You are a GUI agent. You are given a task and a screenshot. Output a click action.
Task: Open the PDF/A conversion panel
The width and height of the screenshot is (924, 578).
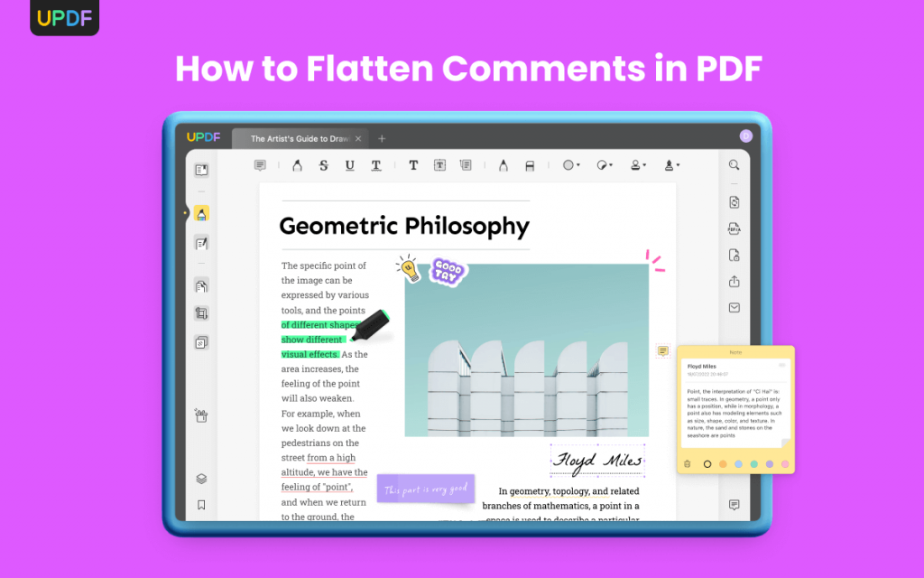pyautogui.click(x=733, y=229)
